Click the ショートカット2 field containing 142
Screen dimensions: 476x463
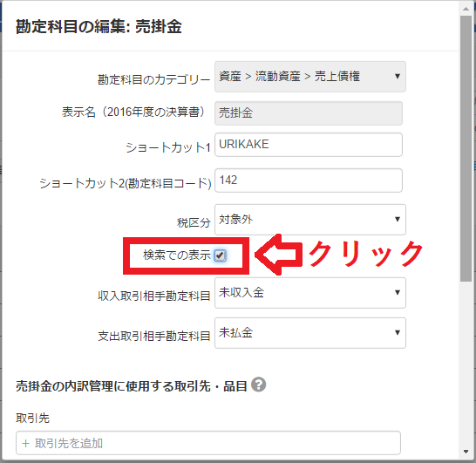pyautogui.click(x=309, y=180)
